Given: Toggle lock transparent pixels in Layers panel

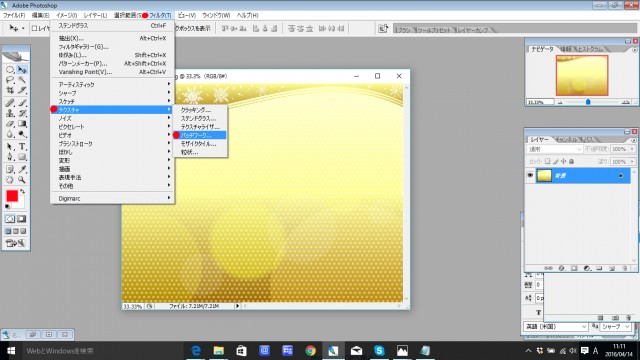Looking at the screenshot, I should pos(547,161).
